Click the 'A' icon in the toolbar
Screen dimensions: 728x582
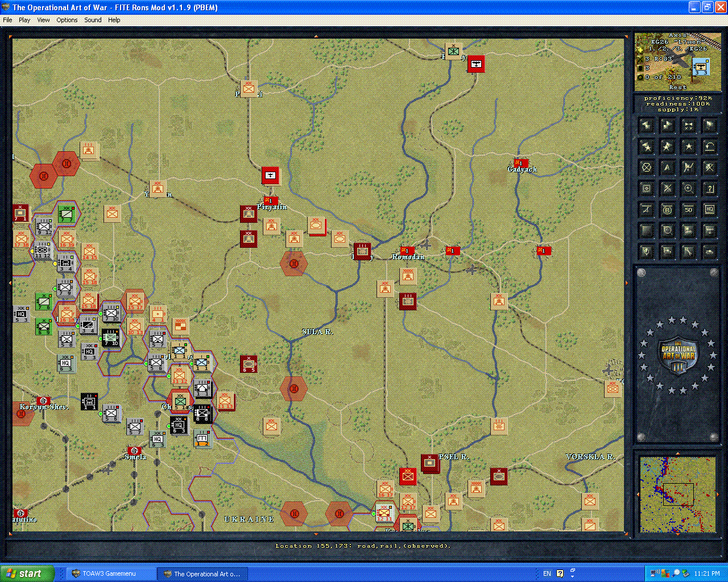[x=667, y=167]
